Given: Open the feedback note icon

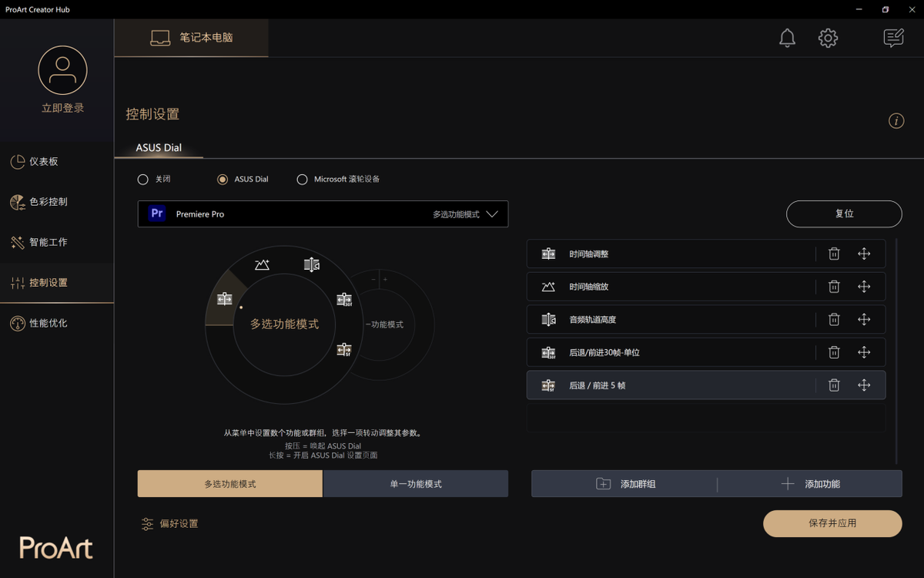Looking at the screenshot, I should tap(893, 38).
